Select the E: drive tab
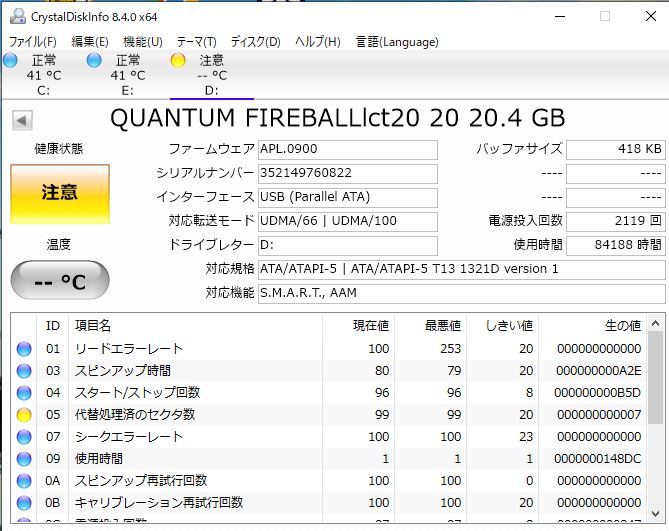Viewport: 669px width, 531px height. pos(128,75)
